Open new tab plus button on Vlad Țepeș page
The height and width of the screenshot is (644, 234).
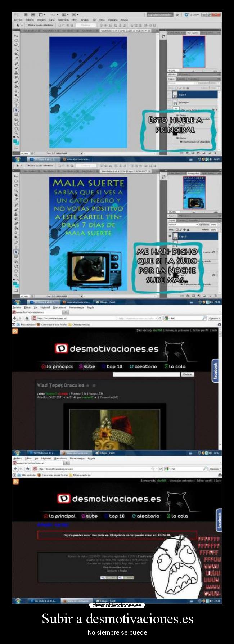point(66,312)
